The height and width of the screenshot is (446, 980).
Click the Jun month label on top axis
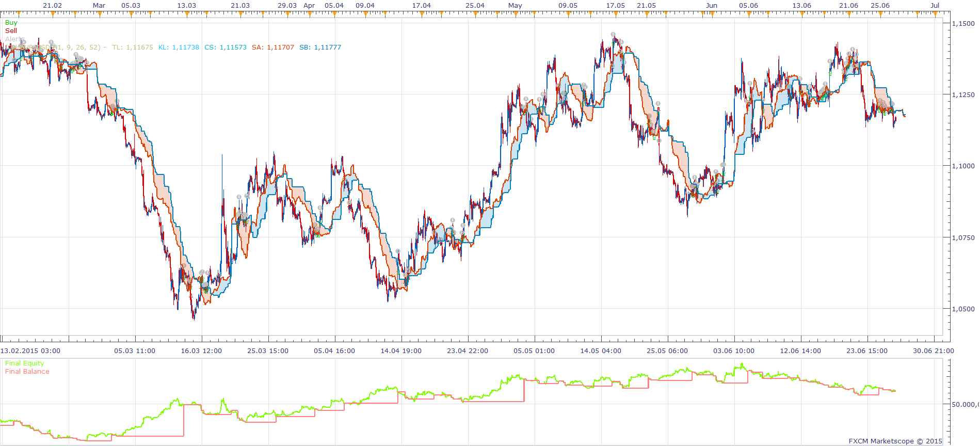pyautogui.click(x=712, y=6)
